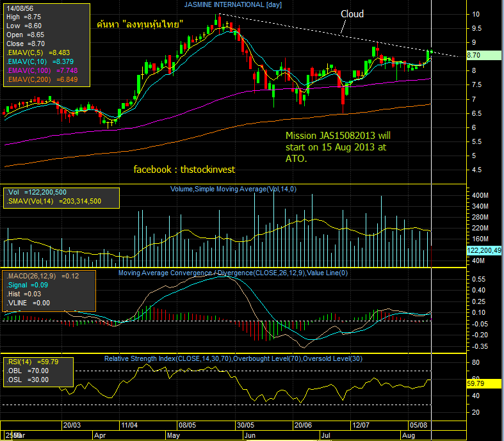Click the High =8.75 value
The image size is (504, 441).
click(x=24, y=17)
